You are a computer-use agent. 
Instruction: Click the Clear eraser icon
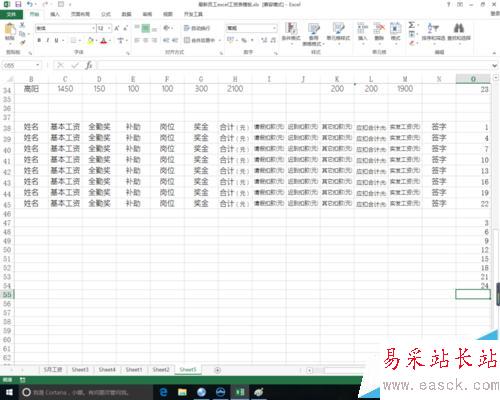coord(412,43)
